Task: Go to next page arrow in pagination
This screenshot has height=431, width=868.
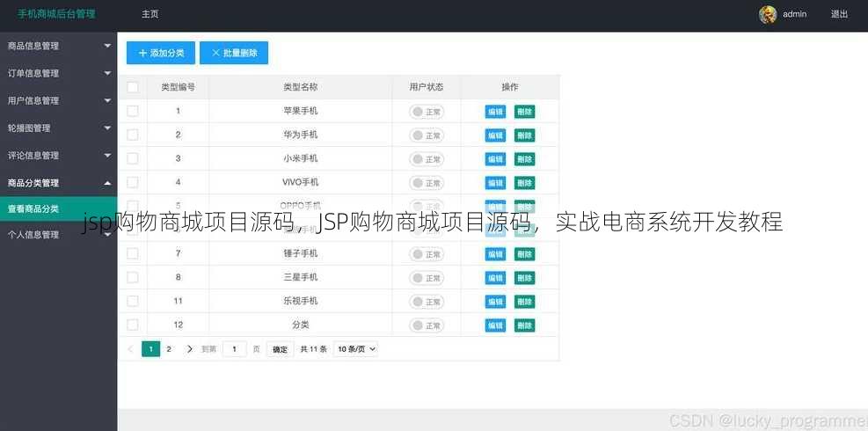Action: (190, 349)
